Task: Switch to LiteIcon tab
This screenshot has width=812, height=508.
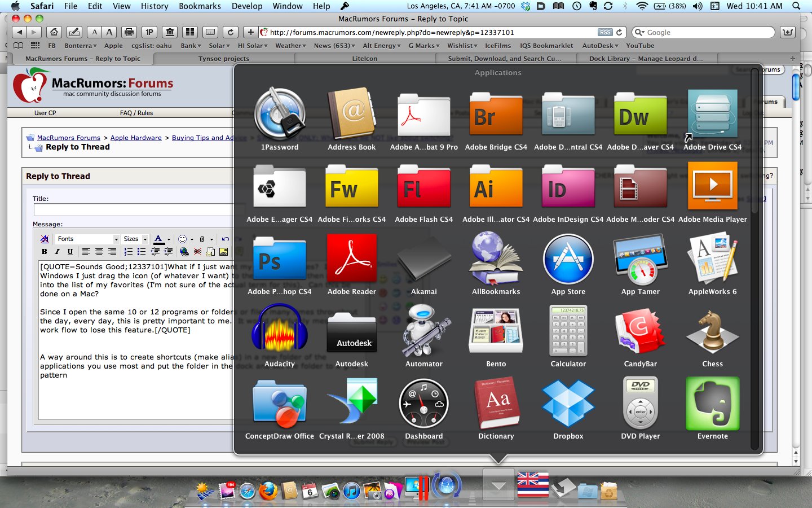Action: (x=365, y=59)
